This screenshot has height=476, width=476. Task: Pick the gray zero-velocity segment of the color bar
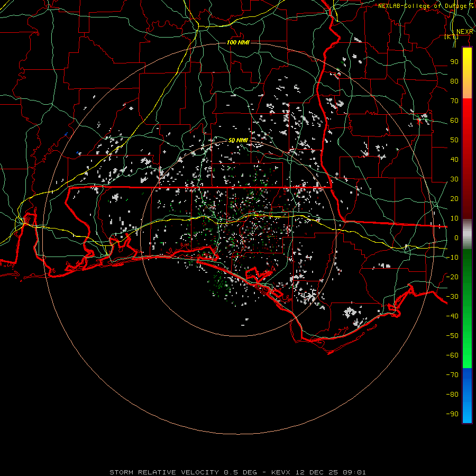coord(467,234)
